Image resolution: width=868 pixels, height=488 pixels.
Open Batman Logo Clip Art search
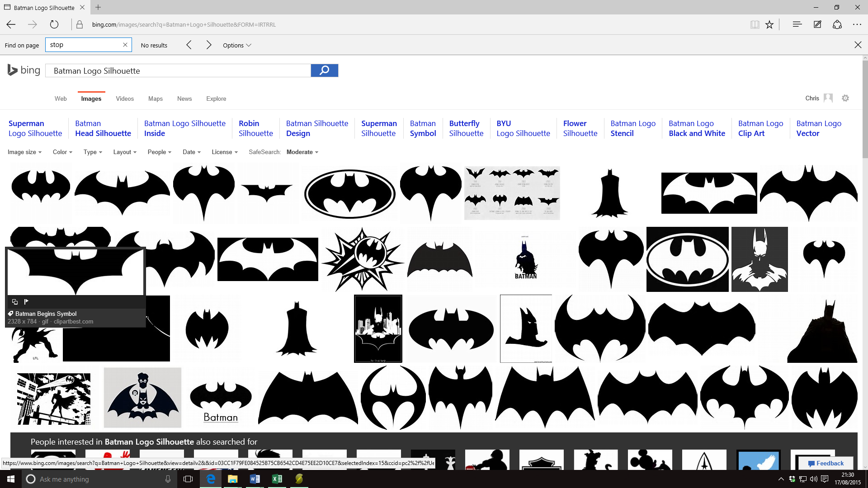[x=761, y=128]
